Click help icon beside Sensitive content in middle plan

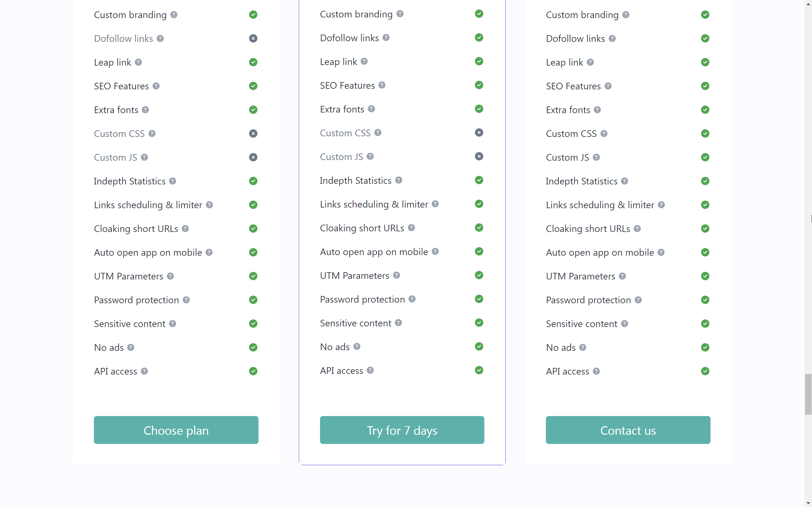[398, 323]
